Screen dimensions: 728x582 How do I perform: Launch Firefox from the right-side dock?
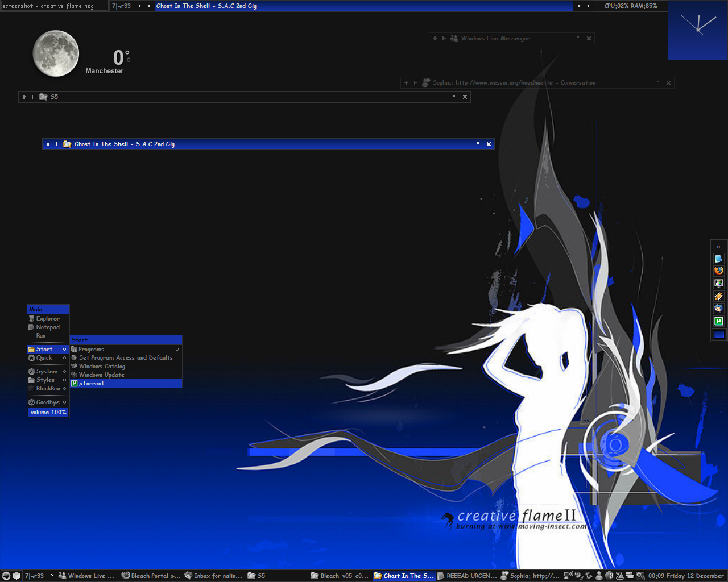(x=718, y=271)
